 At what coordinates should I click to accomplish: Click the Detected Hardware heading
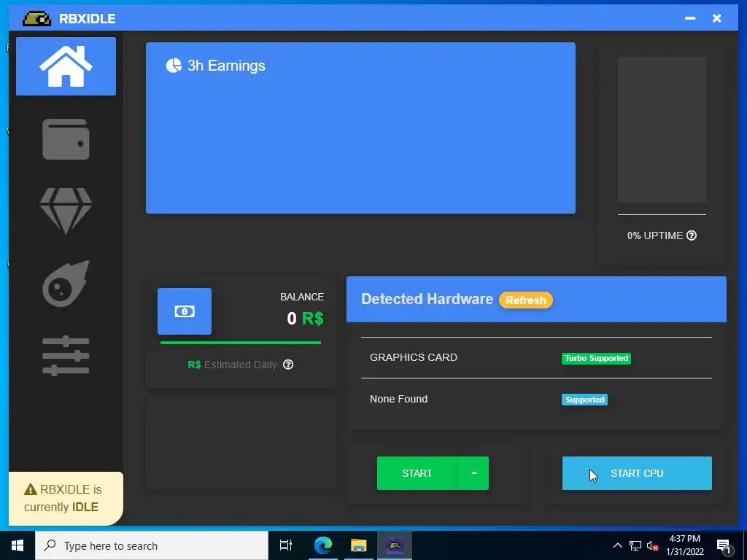[x=427, y=299]
